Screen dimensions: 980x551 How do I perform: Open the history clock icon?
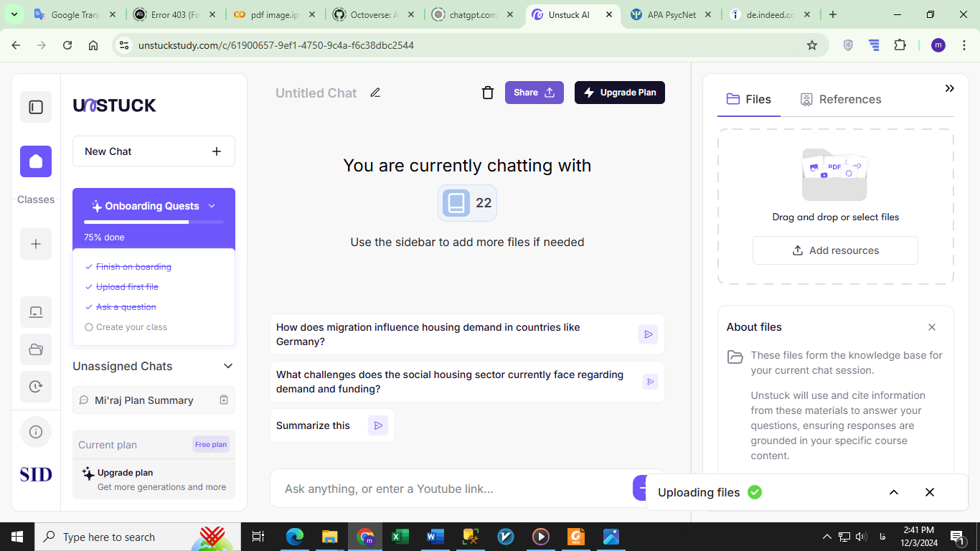point(36,387)
